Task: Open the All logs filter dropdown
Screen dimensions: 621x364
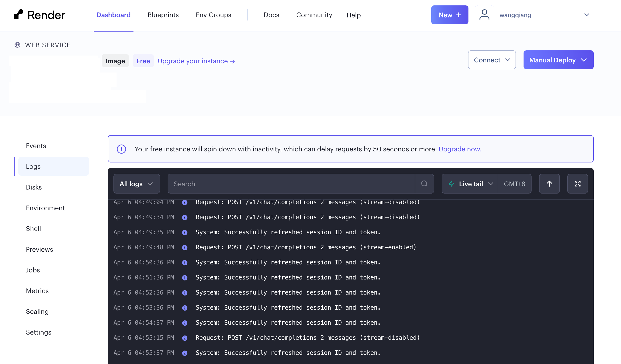Action: (x=137, y=184)
